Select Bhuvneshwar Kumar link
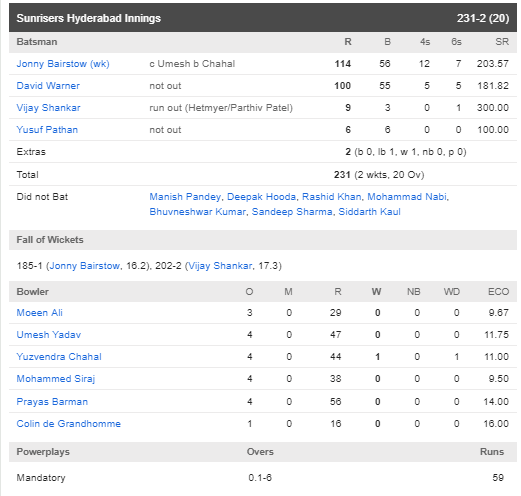Viewport: 521px width, 496px height. pyautogui.click(x=197, y=212)
